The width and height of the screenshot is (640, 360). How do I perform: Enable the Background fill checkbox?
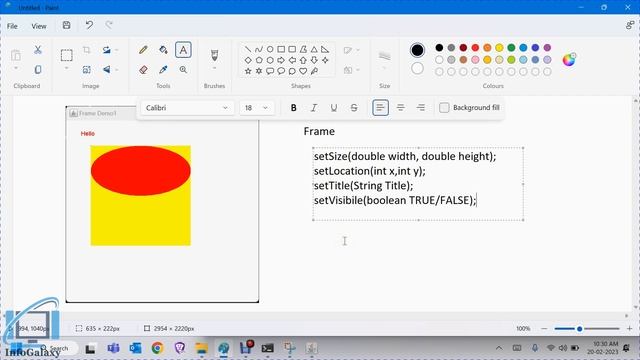[444, 108]
